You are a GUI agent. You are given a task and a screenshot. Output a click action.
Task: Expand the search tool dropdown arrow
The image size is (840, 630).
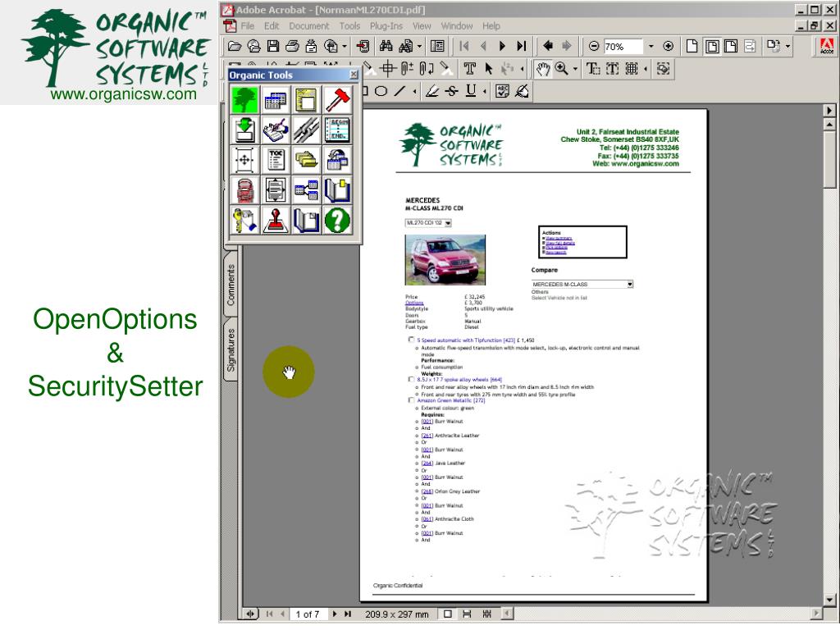pos(419,47)
